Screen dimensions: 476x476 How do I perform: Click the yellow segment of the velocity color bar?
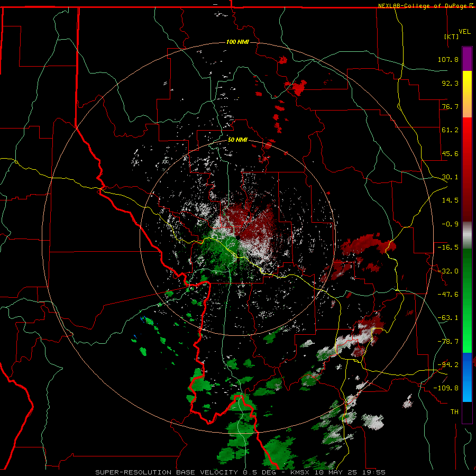467,83
